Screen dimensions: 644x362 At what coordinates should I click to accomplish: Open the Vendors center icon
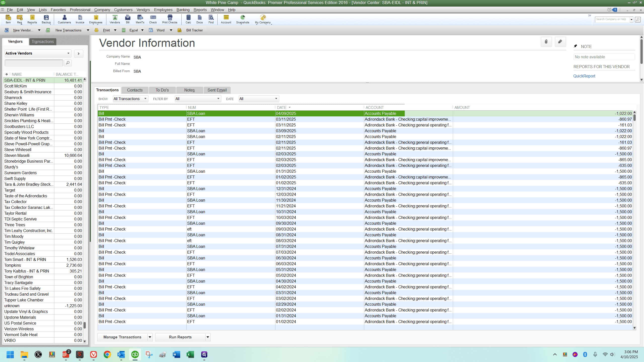[x=115, y=19]
